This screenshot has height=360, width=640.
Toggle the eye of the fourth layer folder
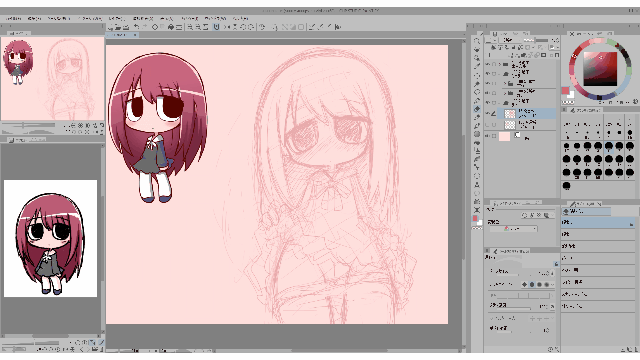tap(487, 93)
